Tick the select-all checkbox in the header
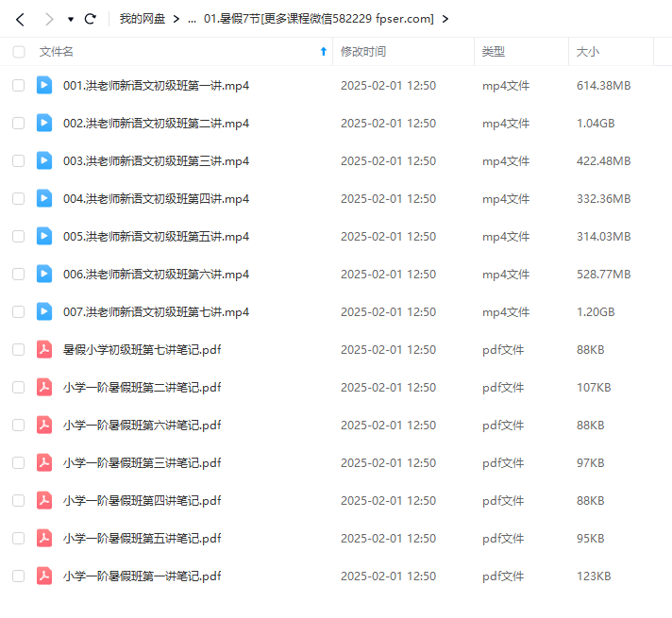 19,52
